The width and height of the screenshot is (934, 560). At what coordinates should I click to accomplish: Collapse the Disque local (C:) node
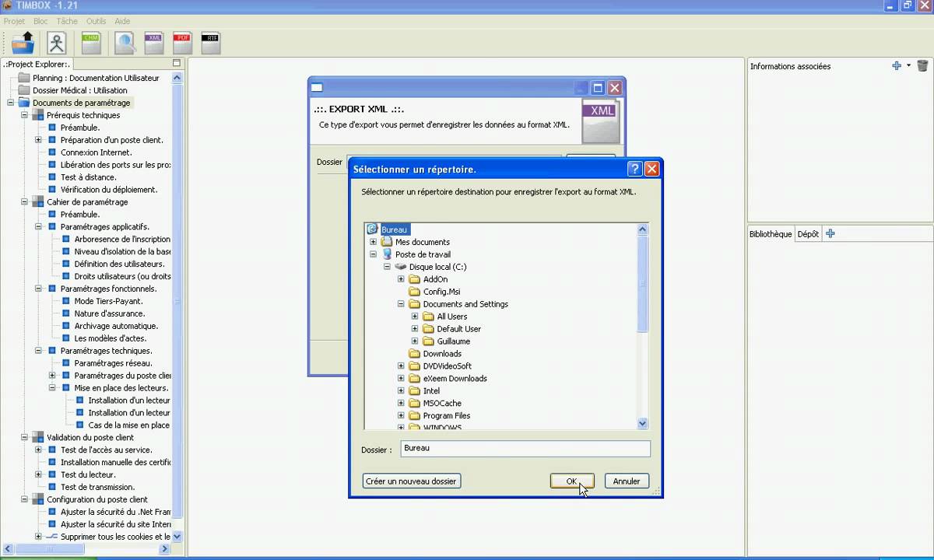387,267
